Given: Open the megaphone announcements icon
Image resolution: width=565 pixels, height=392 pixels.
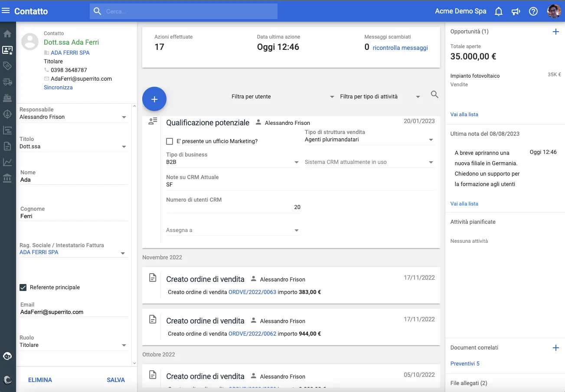Looking at the screenshot, I should pos(516,11).
